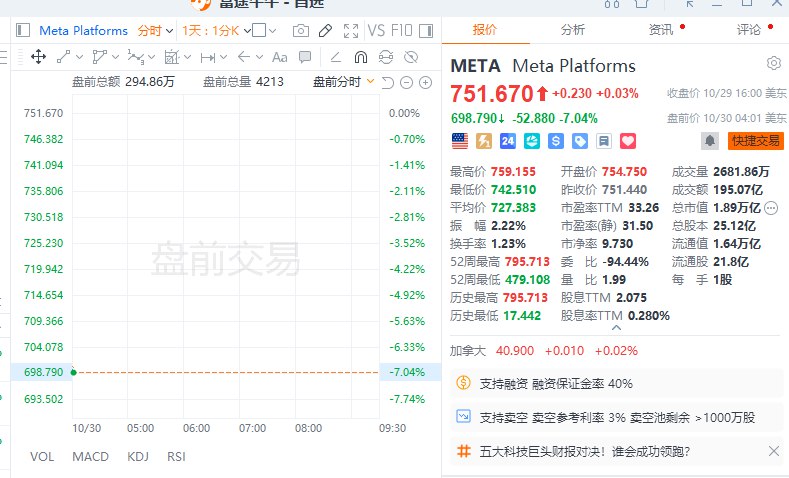Open VS stock comparison
Image resolution: width=789 pixels, height=478 pixels.
[376, 30]
